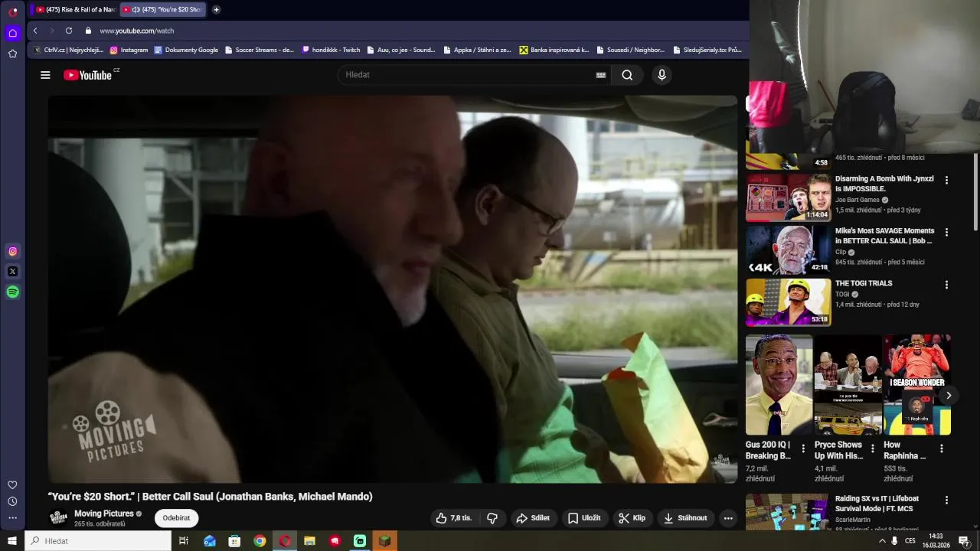Open the Minecraft taskbar icon

point(385,541)
